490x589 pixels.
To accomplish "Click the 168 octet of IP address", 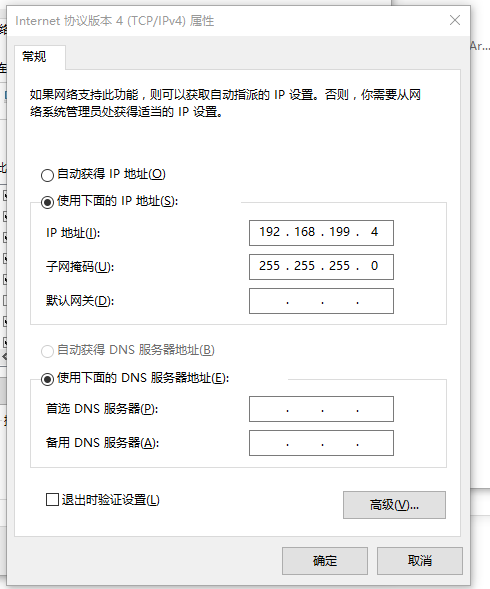I will click(x=304, y=232).
